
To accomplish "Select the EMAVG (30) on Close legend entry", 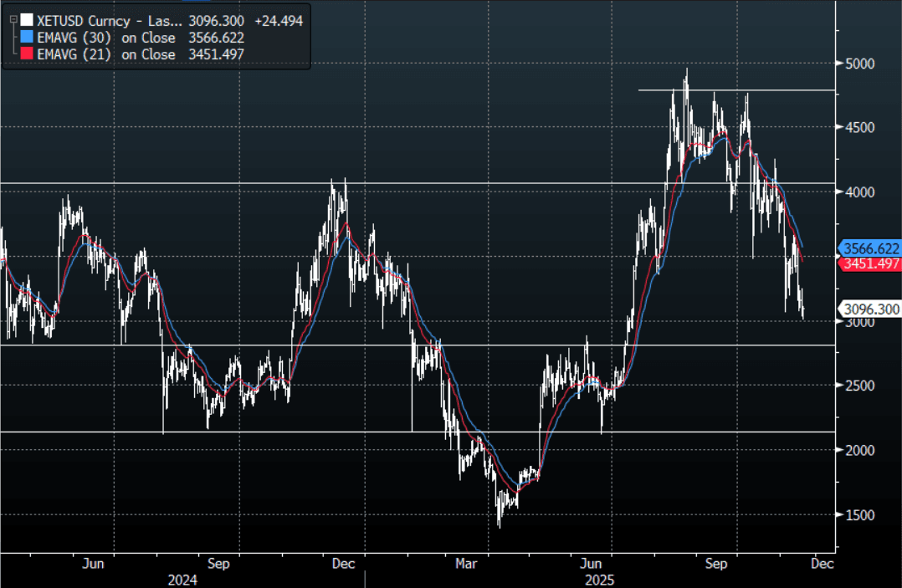I will pyautogui.click(x=106, y=37).
